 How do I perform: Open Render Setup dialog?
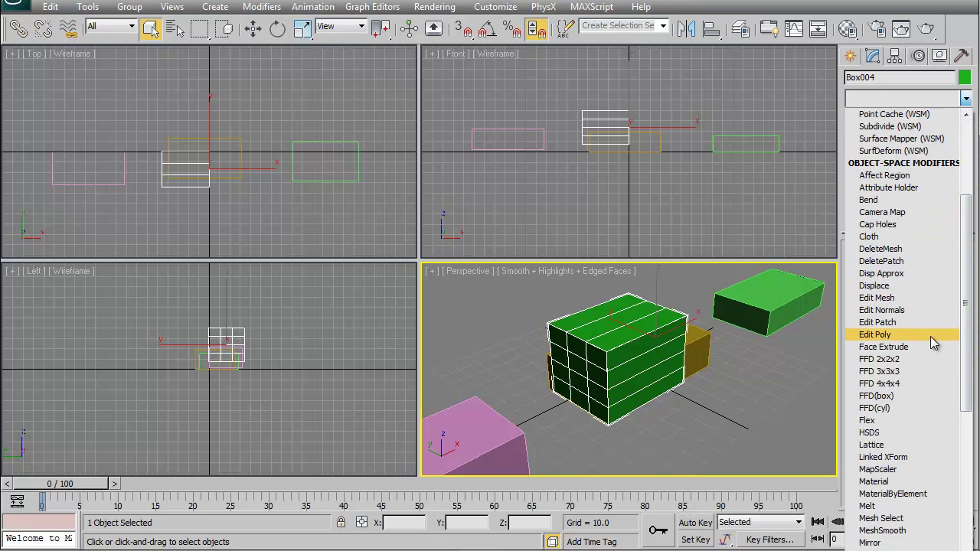[x=877, y=29]
